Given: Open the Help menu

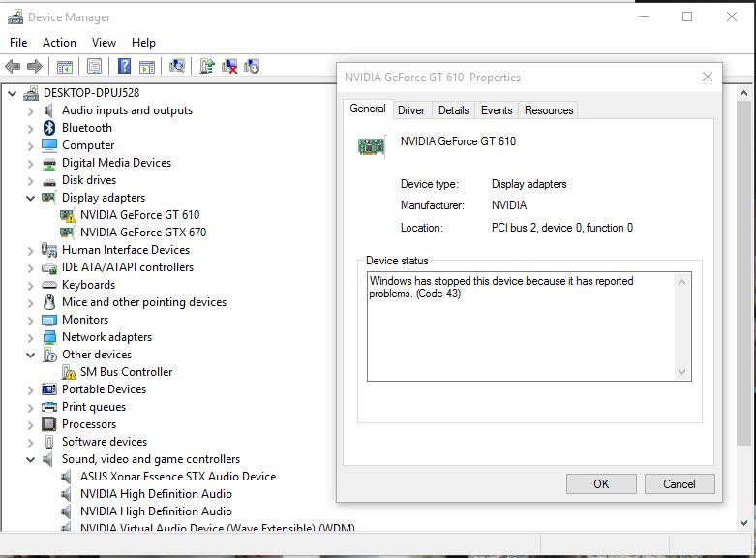Looking at the screenshot, I should [143, 43].
